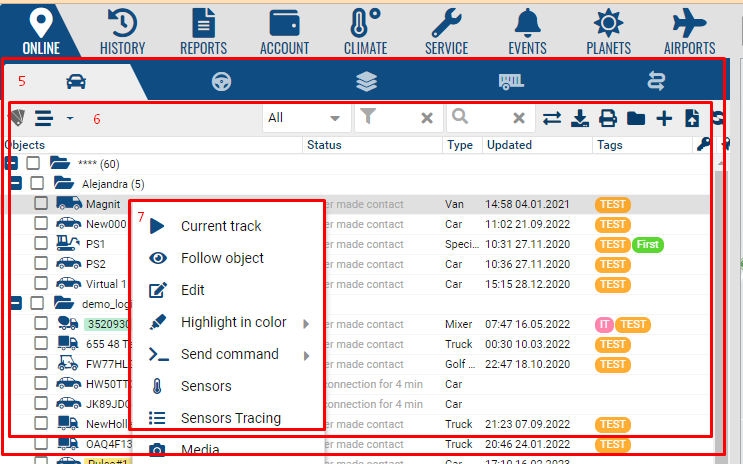
Task: Click the folder toolbar icon
Action: pyautogui.click(x=636, y=118)
